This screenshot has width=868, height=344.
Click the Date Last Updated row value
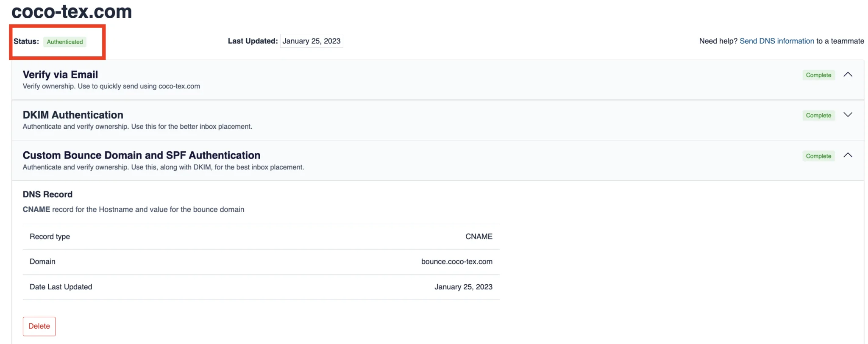(x=463, y=287)
